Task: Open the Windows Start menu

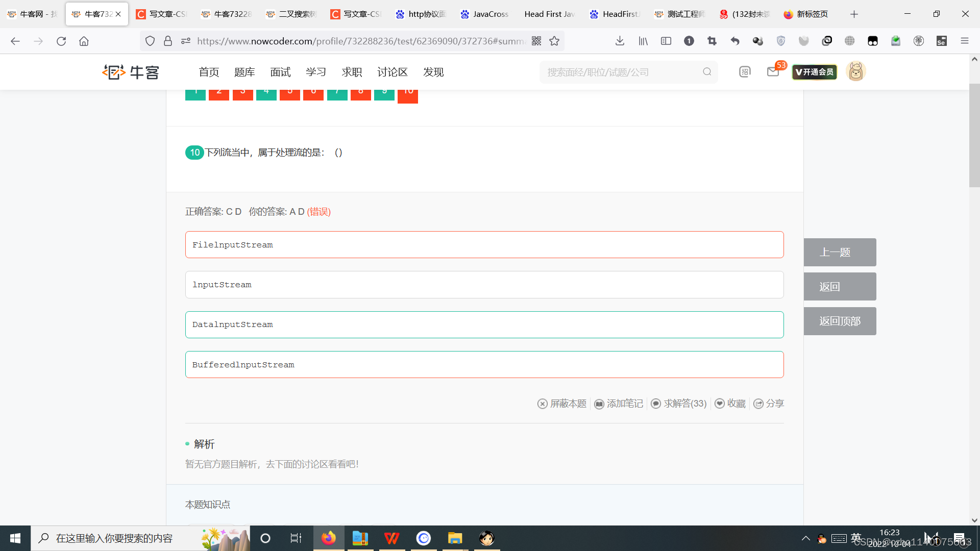Action: (x=15, y=538)
